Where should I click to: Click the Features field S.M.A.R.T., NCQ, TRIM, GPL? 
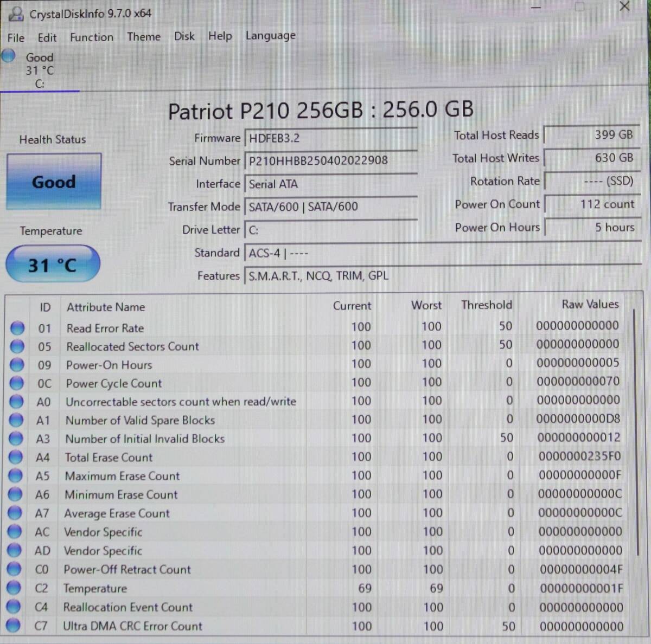(x=443, y=275)
